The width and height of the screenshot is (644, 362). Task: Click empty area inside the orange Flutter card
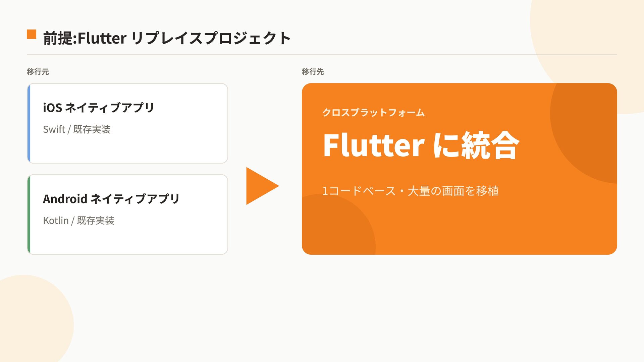[470, 228]
